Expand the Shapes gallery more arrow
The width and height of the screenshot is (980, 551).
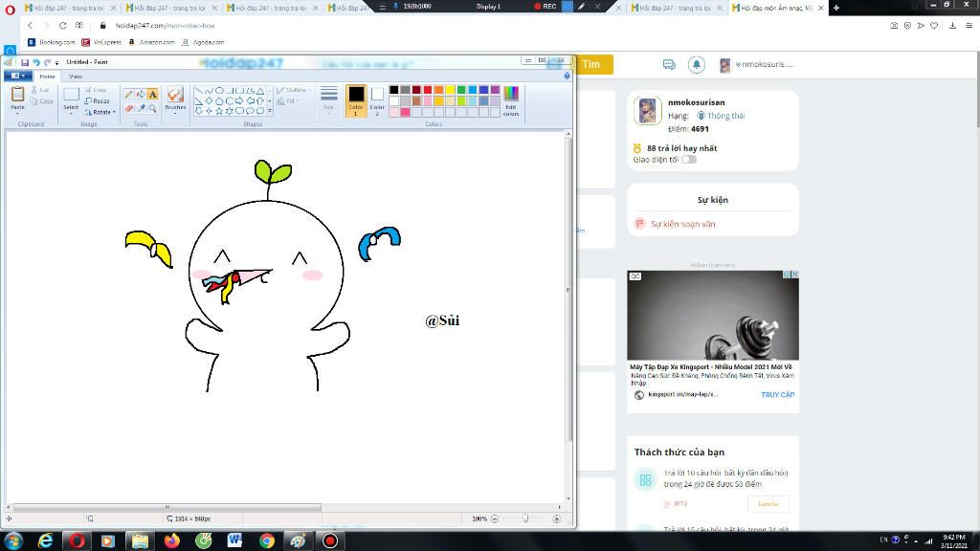pyautogui.click(x=270, y=111)
